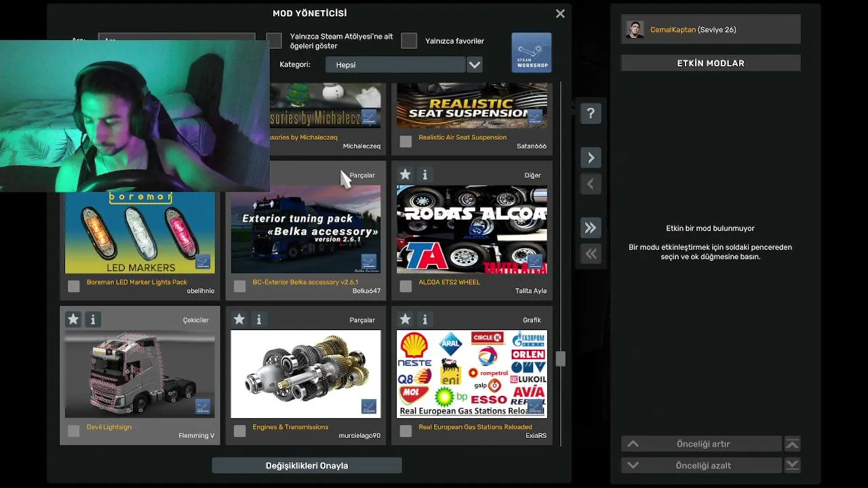868x488 pixels.
Task: Open info for Real European Gas Stations
Action: 425,319
